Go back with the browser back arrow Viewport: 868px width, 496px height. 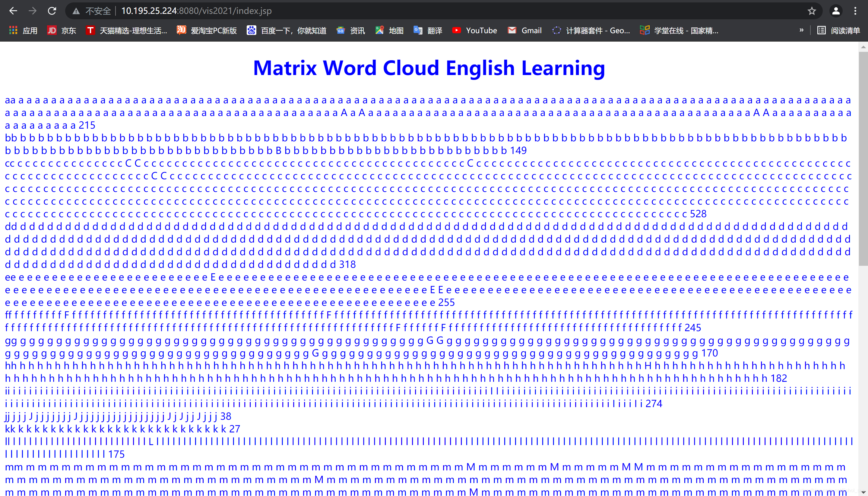click(13, 11)
